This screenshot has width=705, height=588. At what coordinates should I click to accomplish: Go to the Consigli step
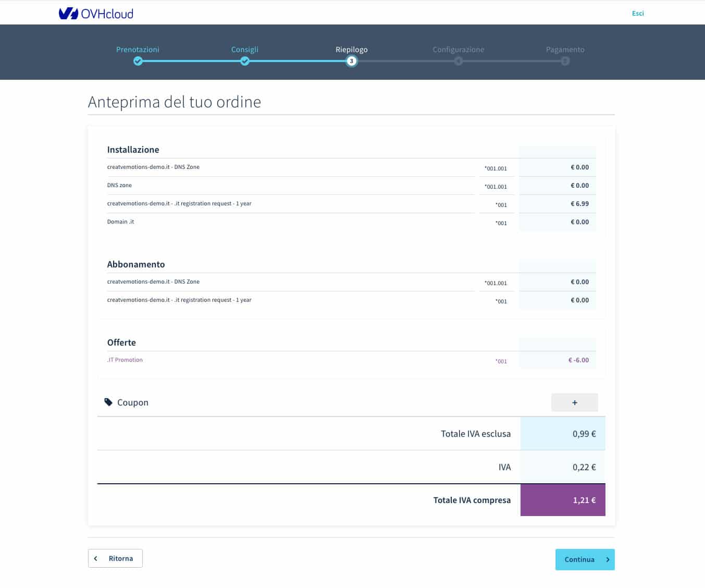245,50
